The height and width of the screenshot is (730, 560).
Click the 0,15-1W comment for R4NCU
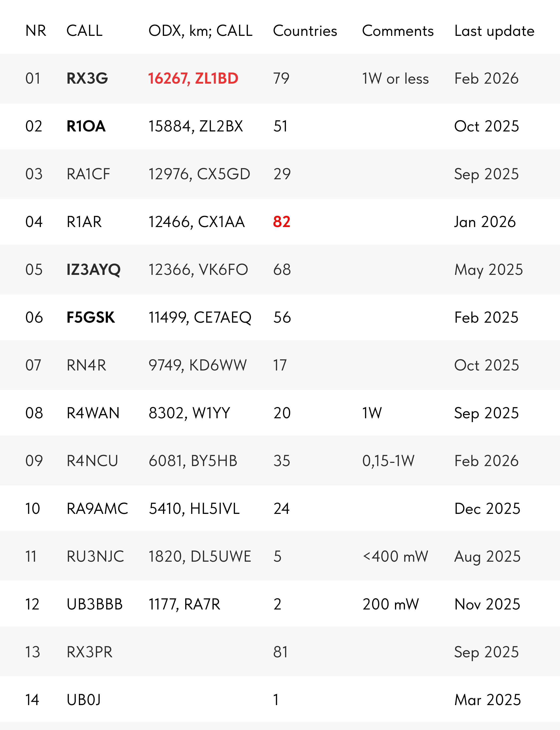(x=388, y=461)
